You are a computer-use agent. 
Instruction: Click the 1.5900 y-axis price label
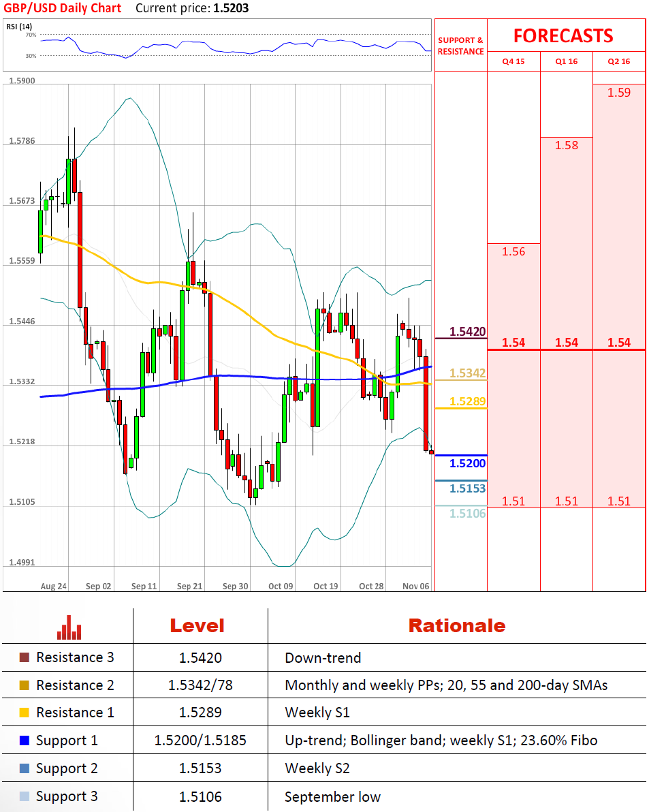point(22,81)
